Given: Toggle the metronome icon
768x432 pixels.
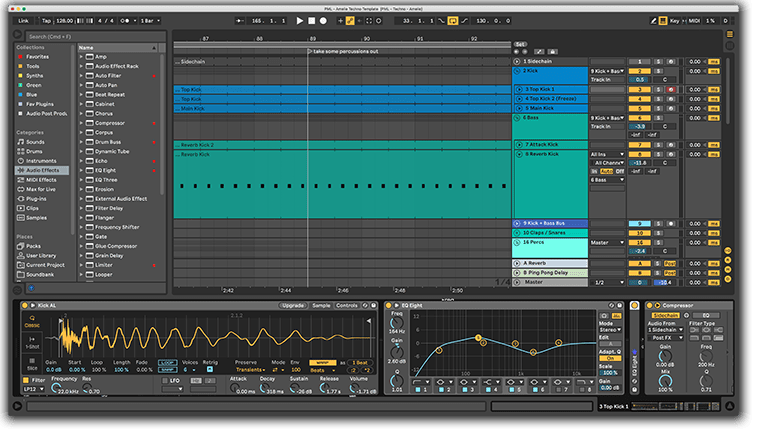Looking at the screenshot, I should tap(125, 21).
